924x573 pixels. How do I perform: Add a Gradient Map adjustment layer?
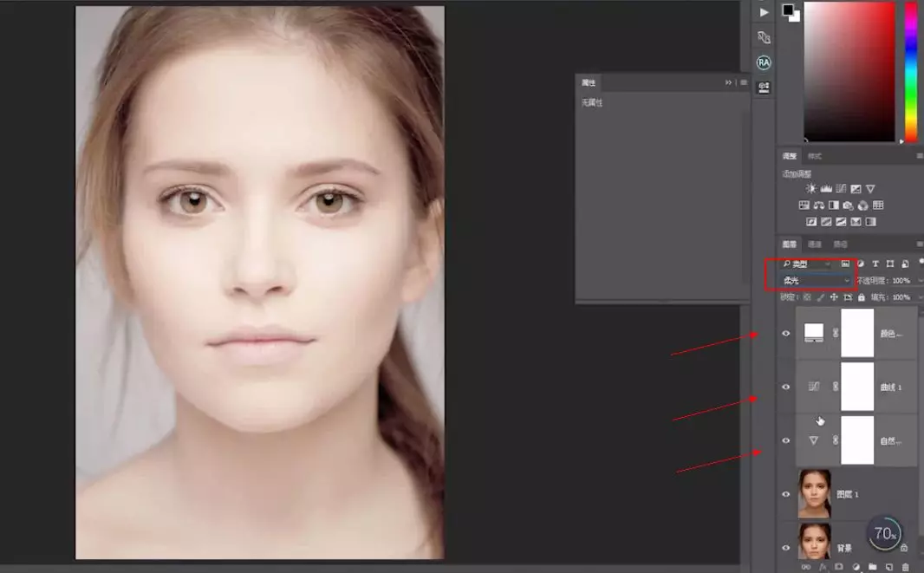click(x=870, y=222)
